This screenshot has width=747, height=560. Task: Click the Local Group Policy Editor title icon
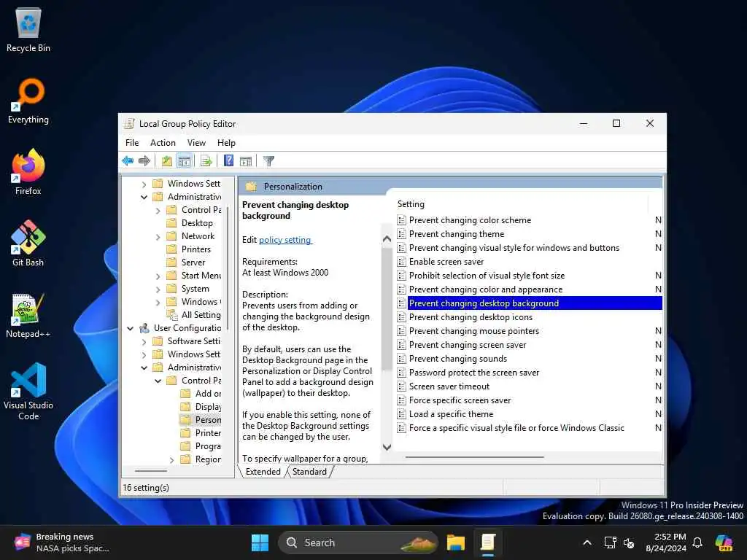click(x=128, y=124)
